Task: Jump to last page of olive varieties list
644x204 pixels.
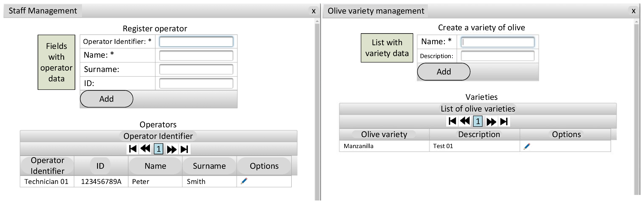Action: [504, 121]
